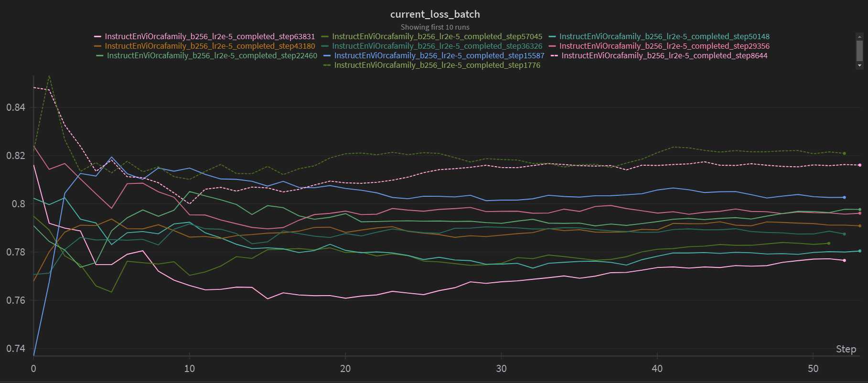Click endpoint marker of the dashed green step1776 line
This screenshot has width=868, height=383.
pyautogui.click(x=845, y=153)
